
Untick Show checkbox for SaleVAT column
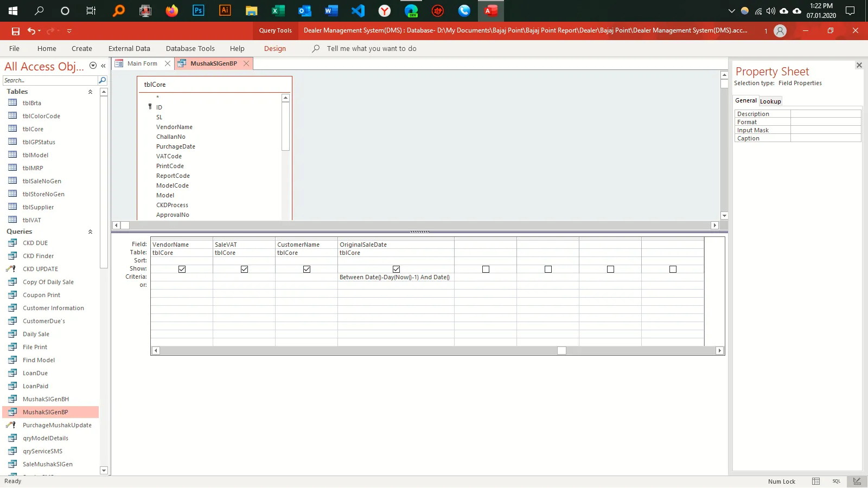pyautogui.click(x=244, y=269)
